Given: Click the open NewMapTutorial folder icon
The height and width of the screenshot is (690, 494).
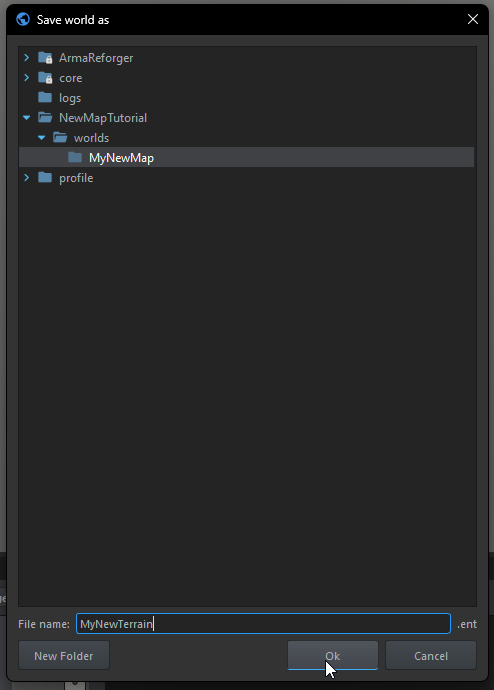Looking at the screenshot, I should point(45,117).
